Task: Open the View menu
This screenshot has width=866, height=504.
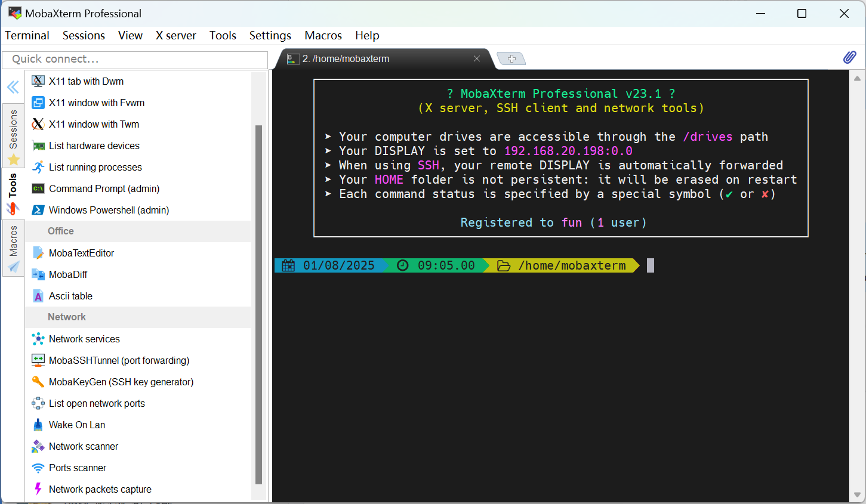Action: coord(130,35)
